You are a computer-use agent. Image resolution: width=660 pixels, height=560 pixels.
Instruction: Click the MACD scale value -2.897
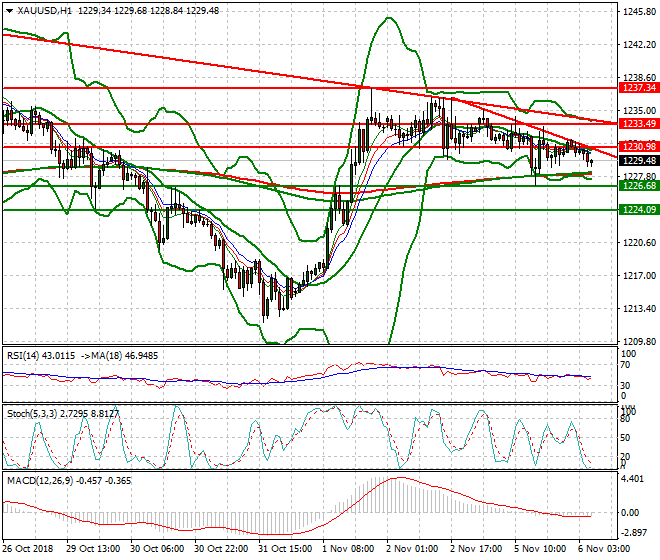[x=633, y=533]
